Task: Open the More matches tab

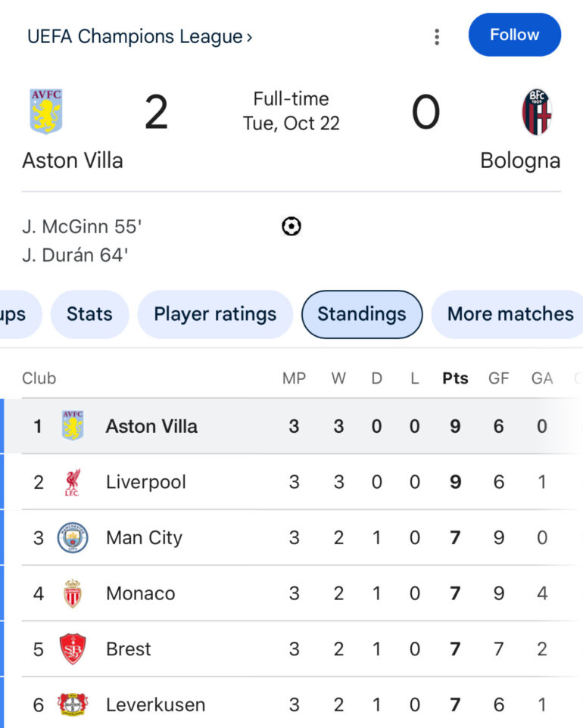Action: (x=510, y=314)
